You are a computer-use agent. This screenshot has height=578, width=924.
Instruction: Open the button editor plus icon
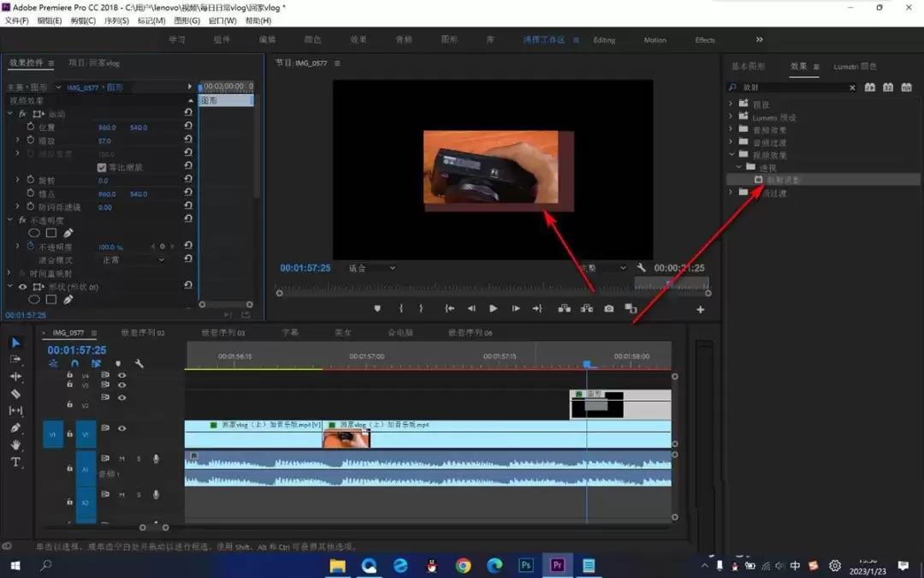[700, 309]
